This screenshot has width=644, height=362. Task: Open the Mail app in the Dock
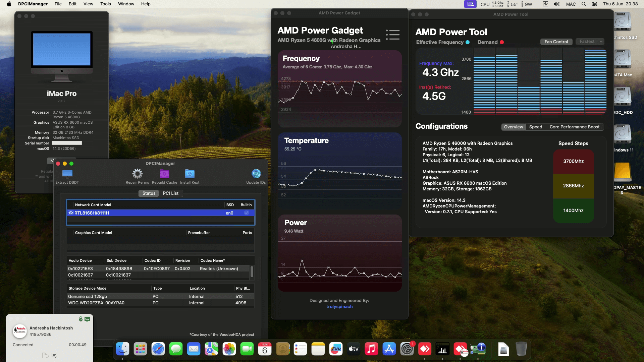tap(194, 349)
